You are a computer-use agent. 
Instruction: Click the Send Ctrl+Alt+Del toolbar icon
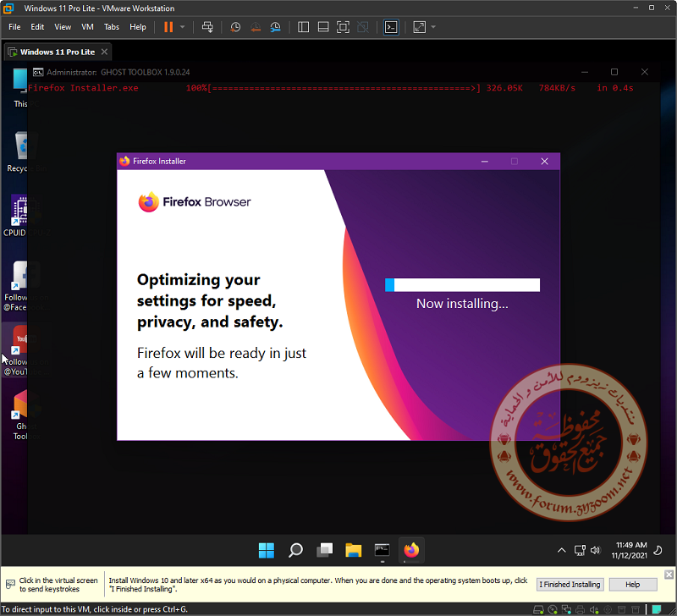click(x=207, y=27)
